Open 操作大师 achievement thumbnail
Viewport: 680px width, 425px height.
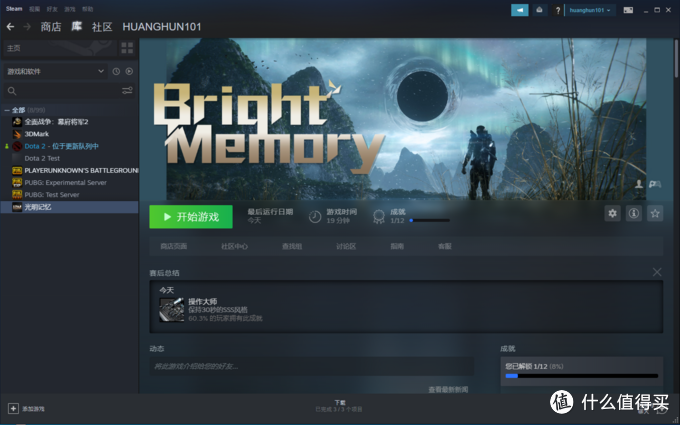pos(172,310)
